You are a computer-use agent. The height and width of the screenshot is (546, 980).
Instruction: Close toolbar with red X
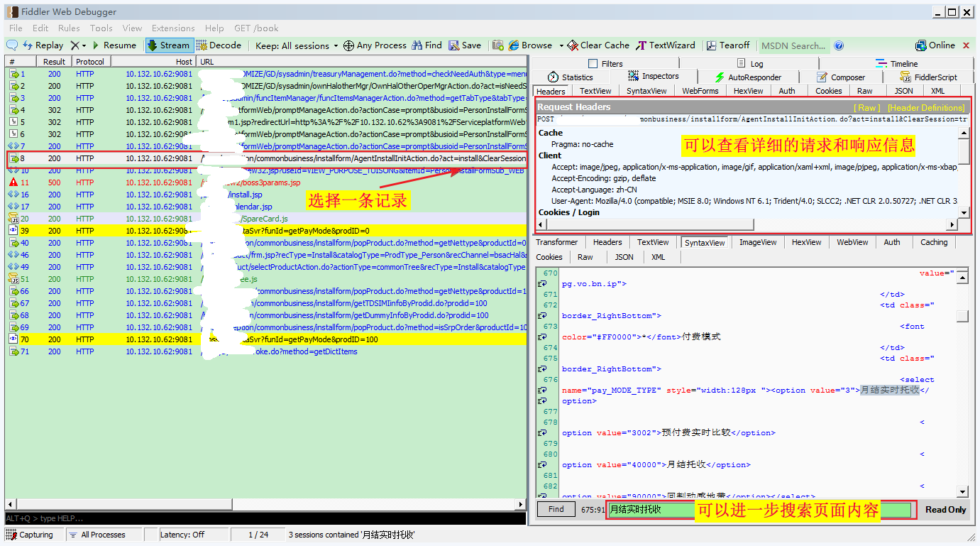coord(966,45)
